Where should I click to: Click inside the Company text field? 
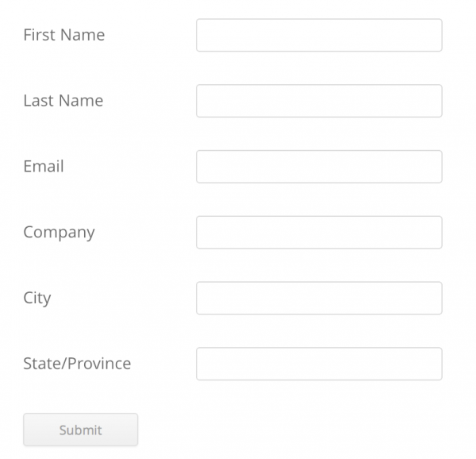pyautogui.click(x=319, y=233)
